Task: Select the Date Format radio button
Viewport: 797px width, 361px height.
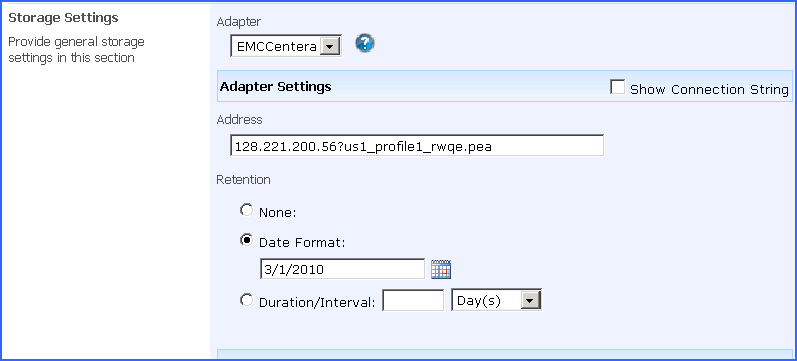Action: point(247,240)
